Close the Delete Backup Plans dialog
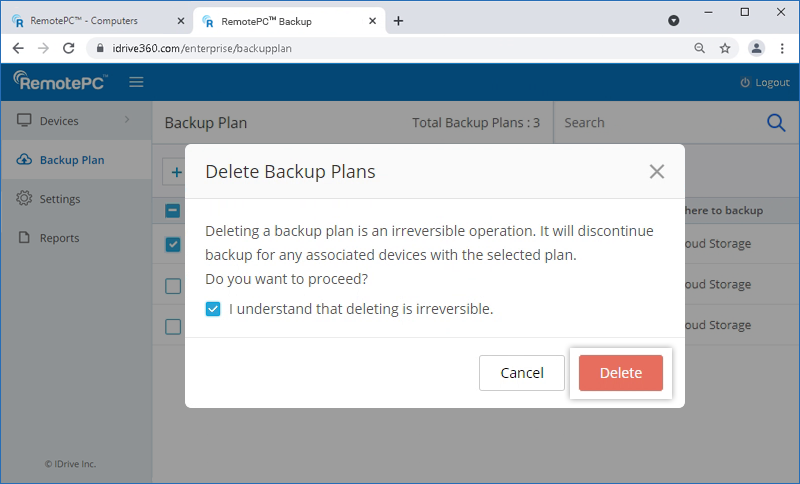Screen dimensions: 800x484 pos(656,171)
